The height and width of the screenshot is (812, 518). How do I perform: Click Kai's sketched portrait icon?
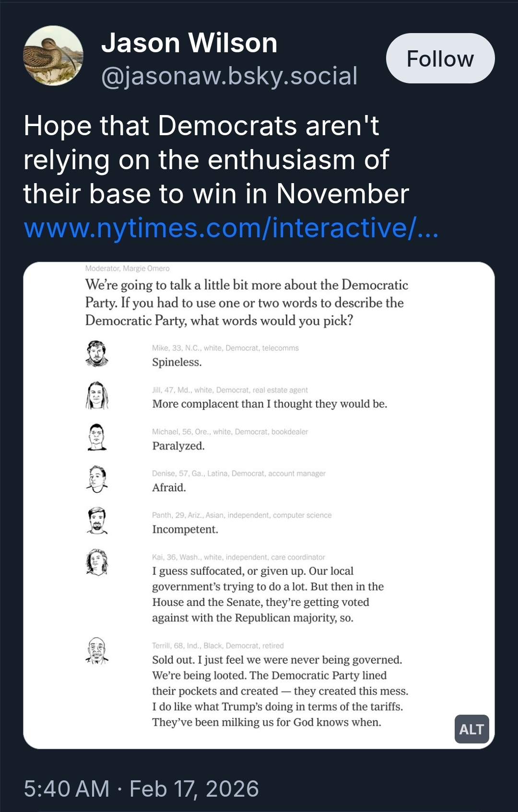pyautogui.click(x=97, y=562)
